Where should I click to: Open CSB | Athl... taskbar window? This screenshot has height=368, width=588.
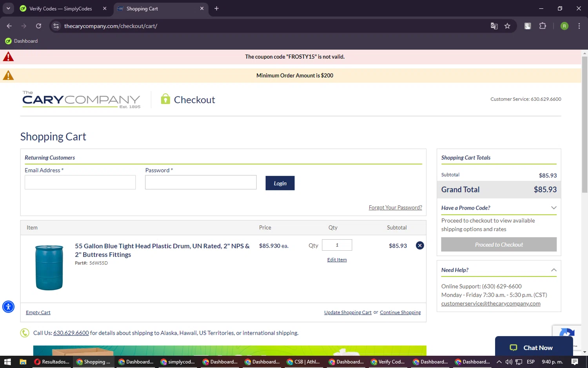click(304, 362)
